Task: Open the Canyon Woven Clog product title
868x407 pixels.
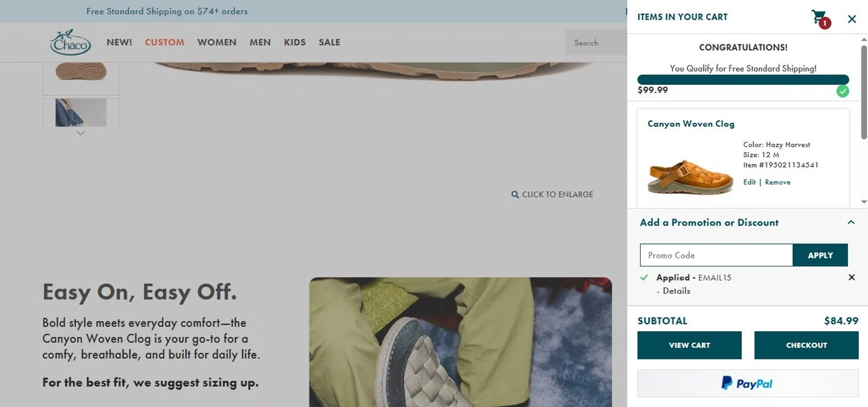Action: click(x=690, y=124)
